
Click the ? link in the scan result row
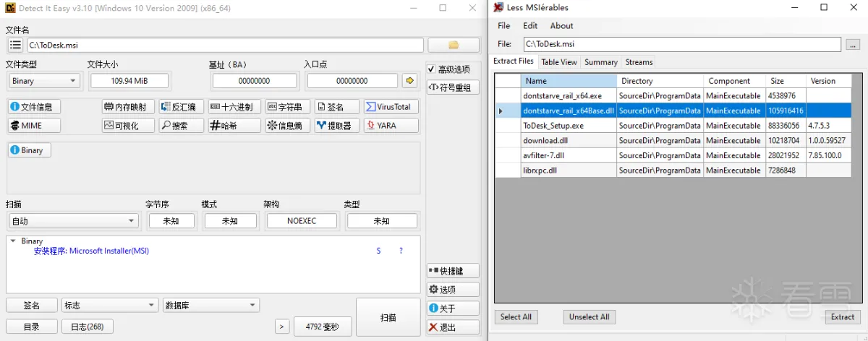[401, 251]
